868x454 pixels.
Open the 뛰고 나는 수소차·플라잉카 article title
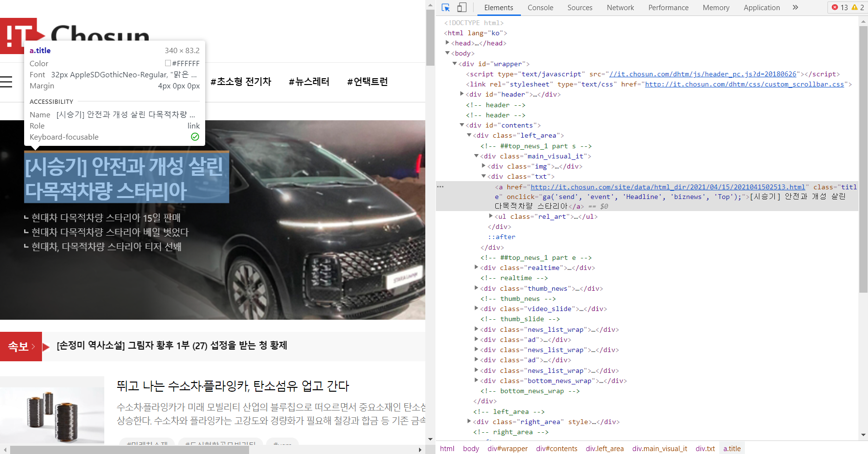(233, 386)
